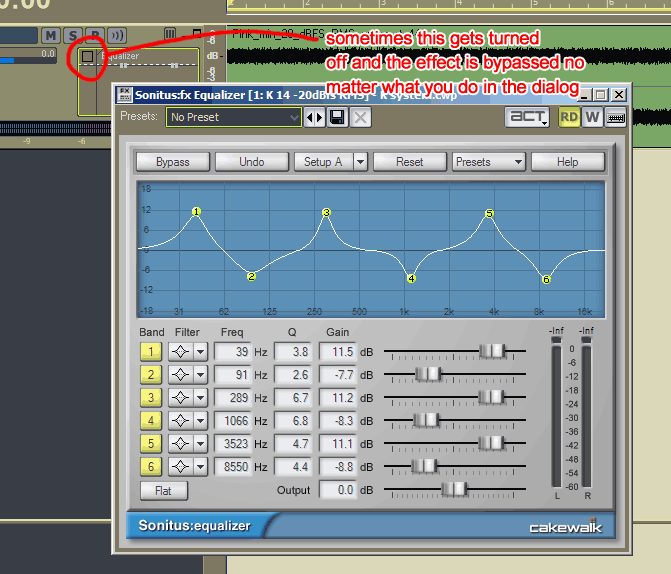Click the Bypass button
The width and height of the screenshot is (671, 574).
[172, 162]
